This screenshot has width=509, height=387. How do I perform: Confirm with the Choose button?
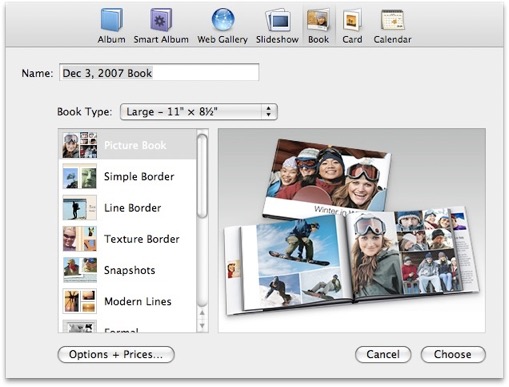point(453,354)
